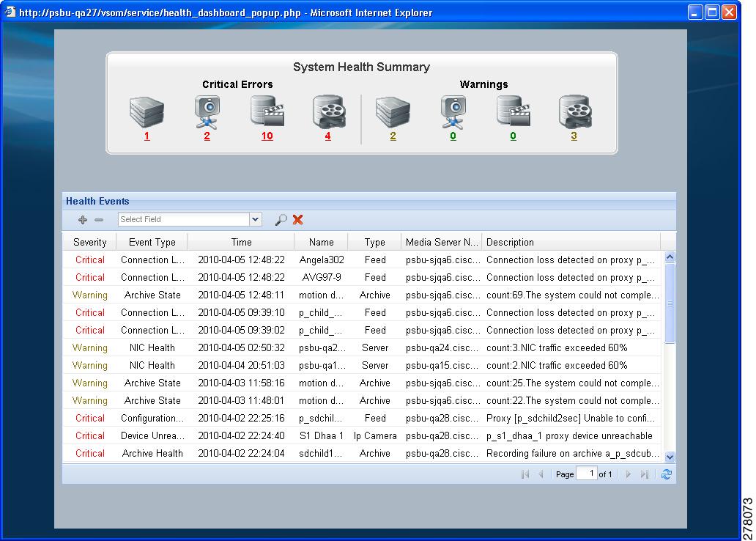Click the scrollbar down arrow
Screen dimensions: 756x541
(669, 455)
